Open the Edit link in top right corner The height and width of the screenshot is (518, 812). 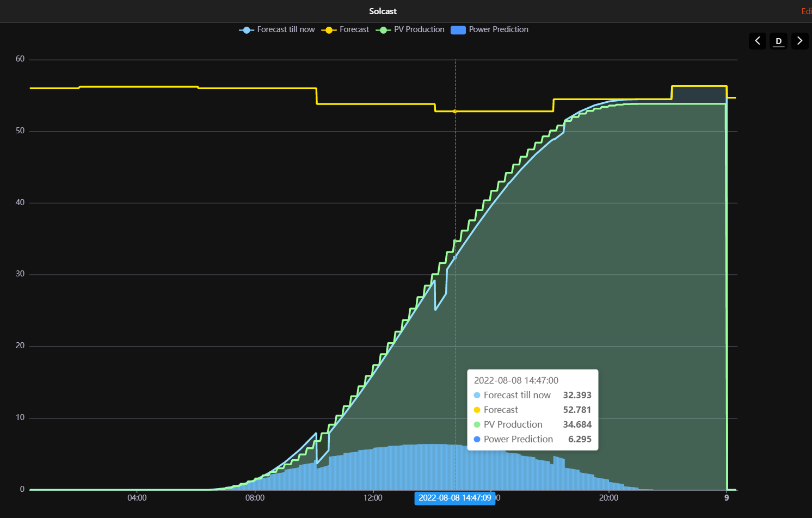[x=806, y=11]
